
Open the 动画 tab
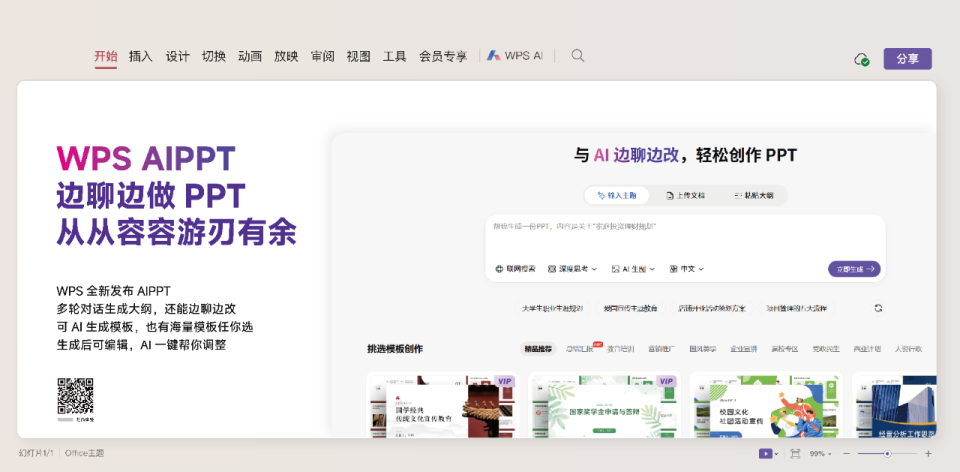[x=250, y=56]
